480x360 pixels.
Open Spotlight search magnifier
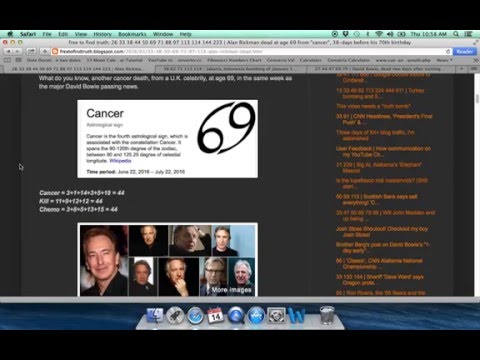pyautogui.click(x=456, y=34)
